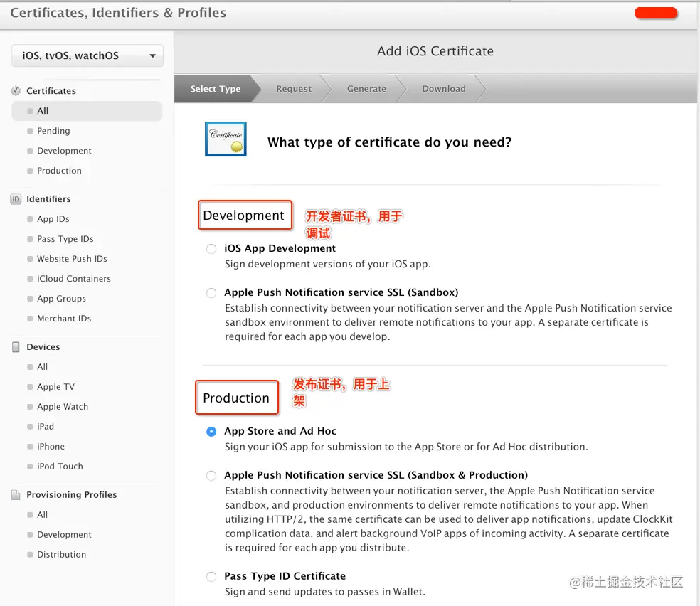Image resolution: width=700 pixels, height=606 pixels.
Task: Click Certificates, Identifiers & Profiles page title
Action: coord(118,13)
